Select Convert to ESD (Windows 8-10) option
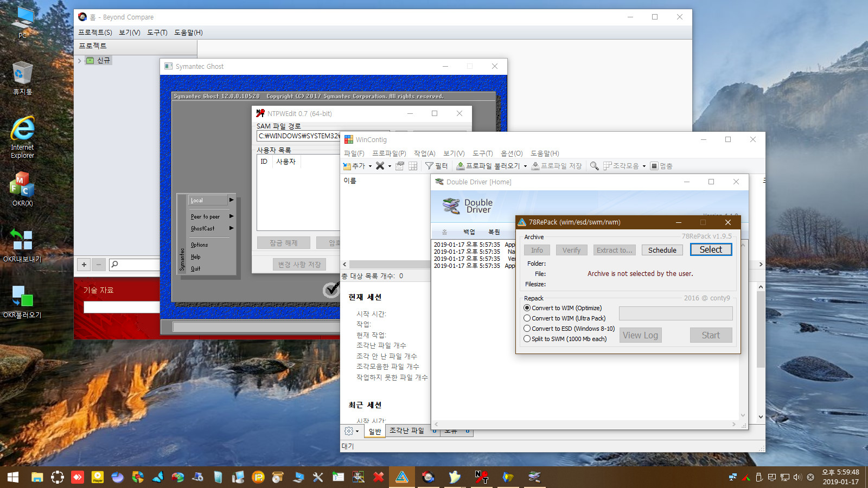The width and height of the screenshot is (868, 488). (569, 329)
